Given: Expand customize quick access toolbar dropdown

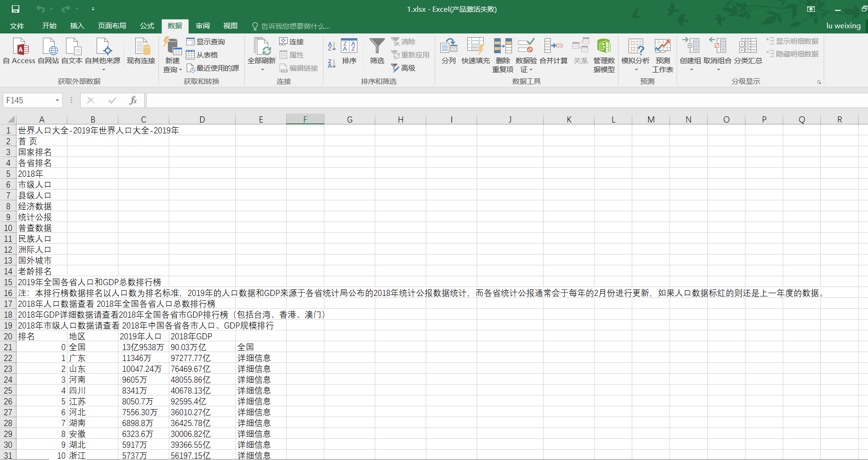Looking at the screenshot, I should (x=93, y=9).
